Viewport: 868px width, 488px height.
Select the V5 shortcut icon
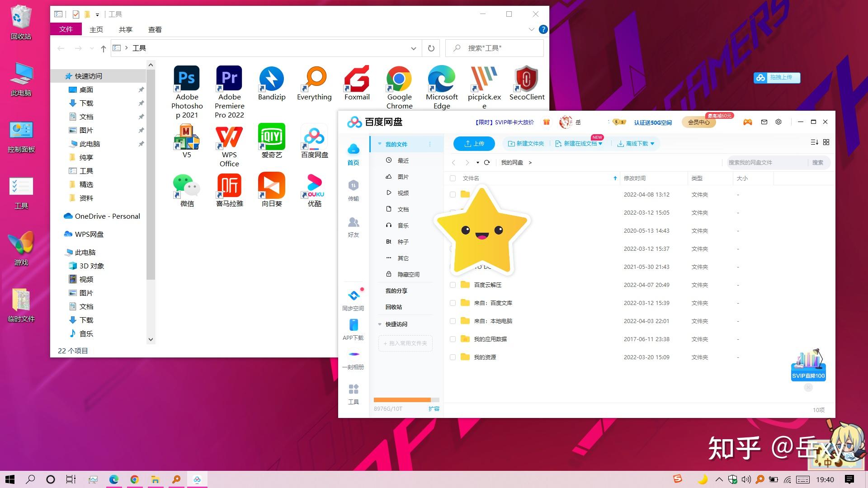(187, 141)
